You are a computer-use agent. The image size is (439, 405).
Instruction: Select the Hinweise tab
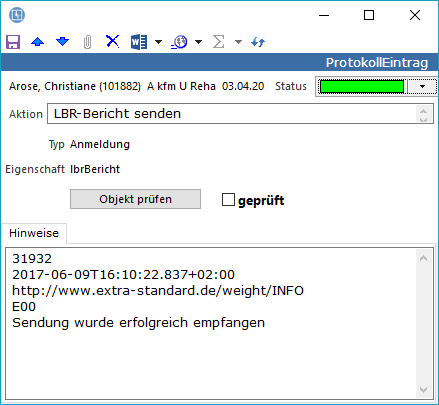(x=34, y=233)
